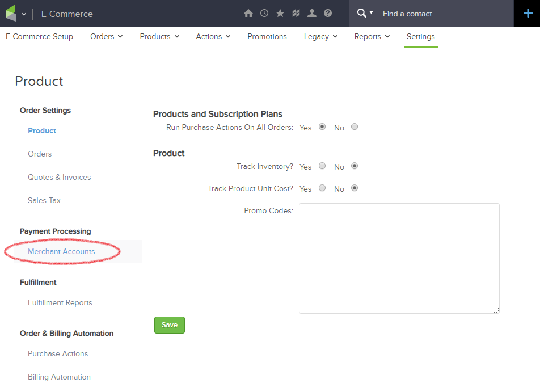Click the four-squares icon in the top bar
Viewport: 540px width, 392px height.
pos(296,14)
